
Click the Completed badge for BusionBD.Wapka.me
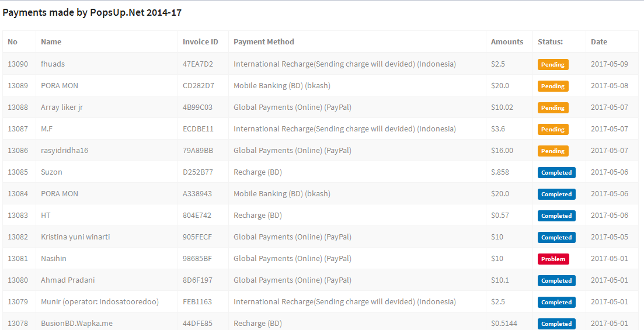click(556, 324)
